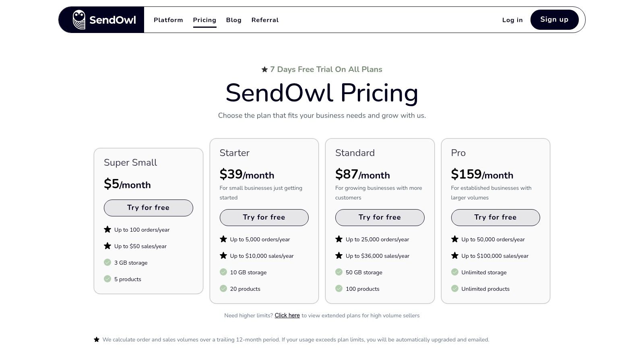Click the star next to Up to 5,000 orders/year
Viewport: 644px width, 362px height.
pos(223,239)
